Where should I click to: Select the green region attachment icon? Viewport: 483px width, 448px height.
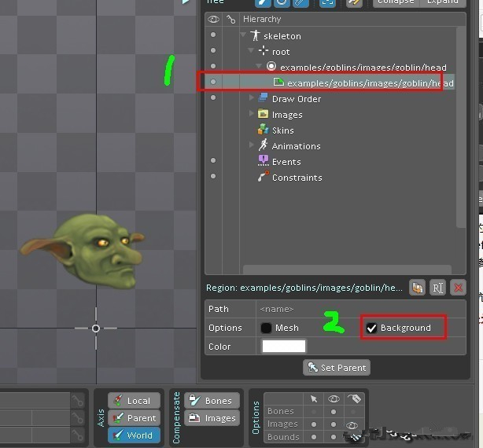pos(278,82)
